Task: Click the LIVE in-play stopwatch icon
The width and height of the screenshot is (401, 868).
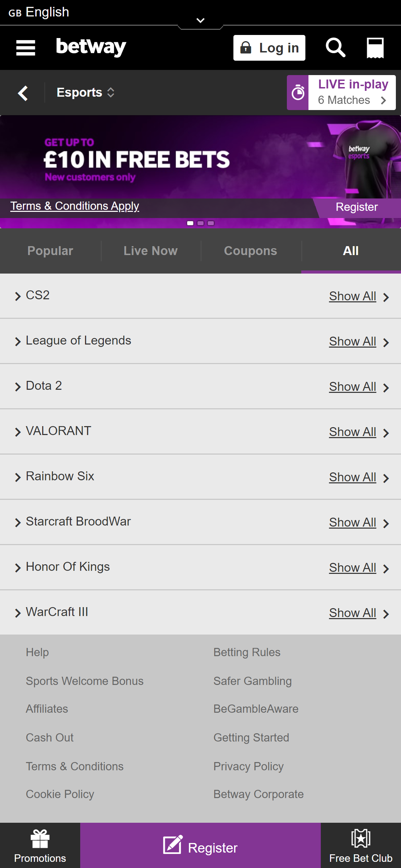Action: point(298,93)
